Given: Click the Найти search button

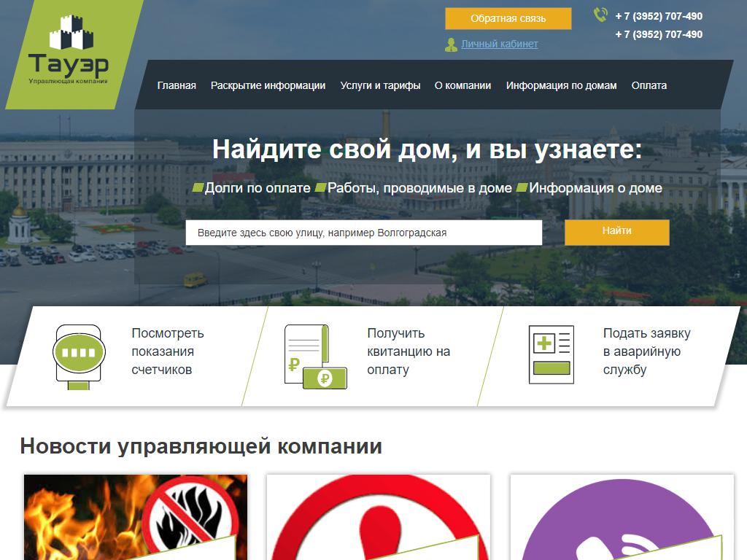Looking at the screenshot, I should coord(616,232).
